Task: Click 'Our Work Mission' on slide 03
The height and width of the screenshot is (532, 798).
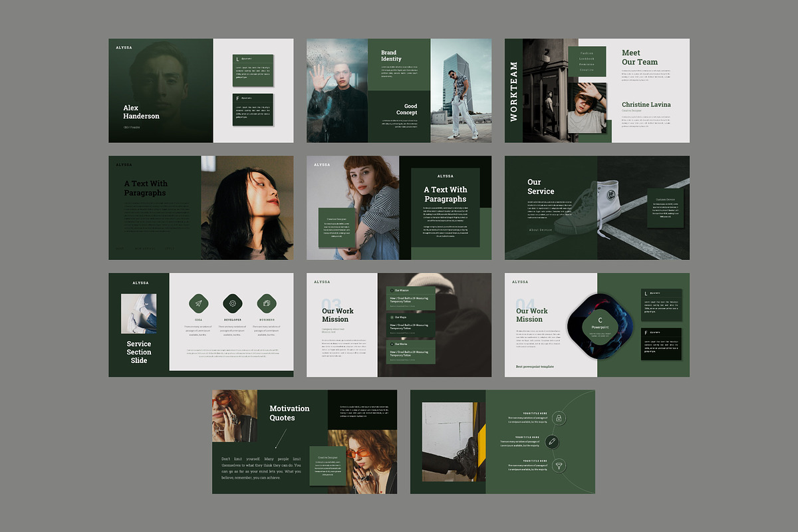Action: tap(338, 315)
